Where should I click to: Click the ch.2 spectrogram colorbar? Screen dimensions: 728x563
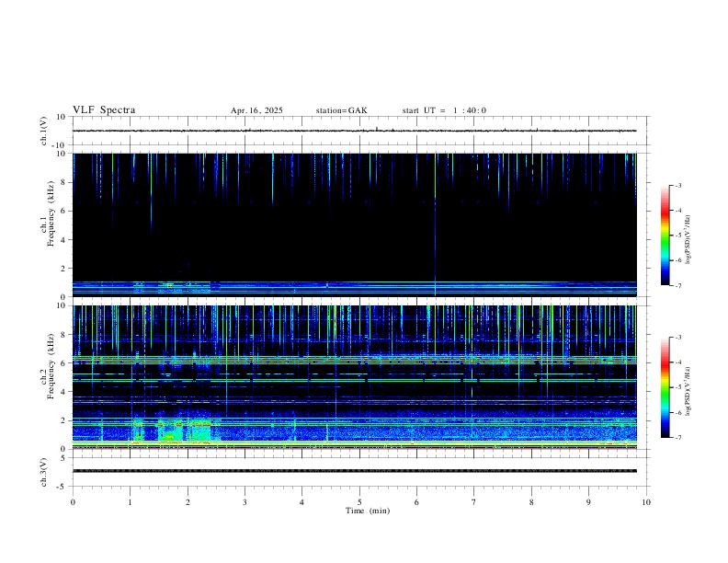[x=665, y=387]
